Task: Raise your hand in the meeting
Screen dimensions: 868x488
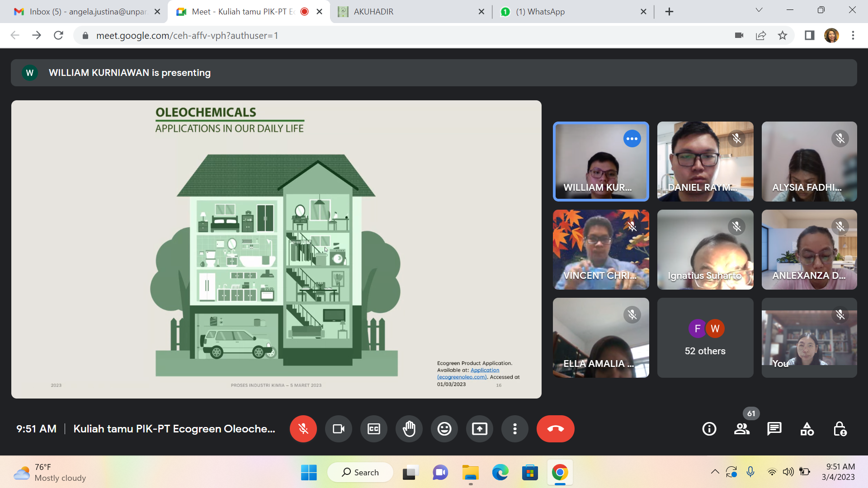Action: [409, 429]
